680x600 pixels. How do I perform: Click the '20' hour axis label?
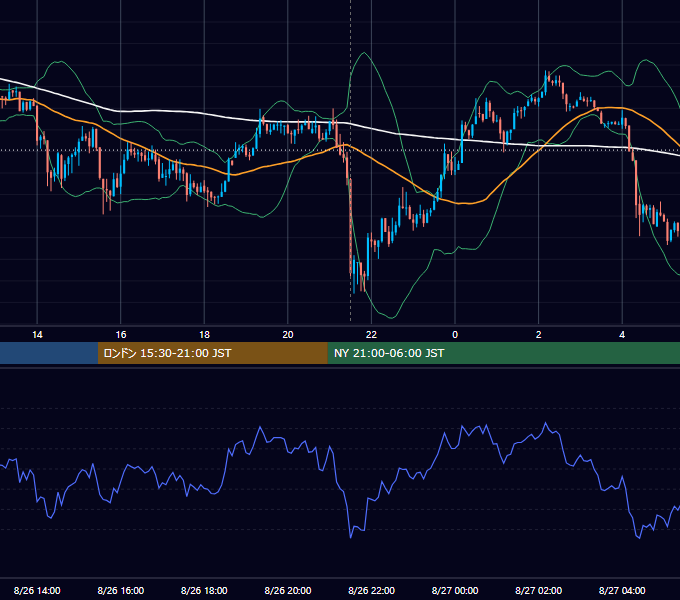tap(288, 335)
